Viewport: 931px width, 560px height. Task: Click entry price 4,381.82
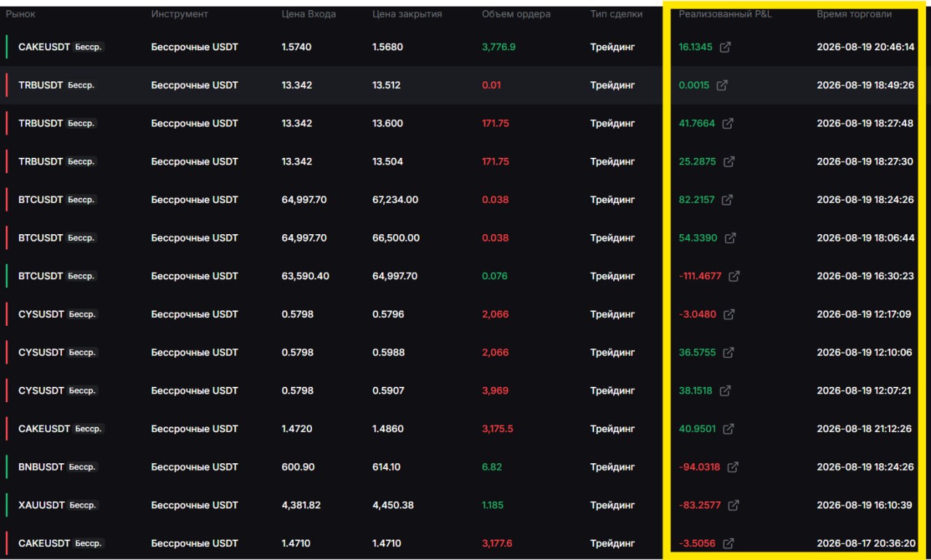301,505
